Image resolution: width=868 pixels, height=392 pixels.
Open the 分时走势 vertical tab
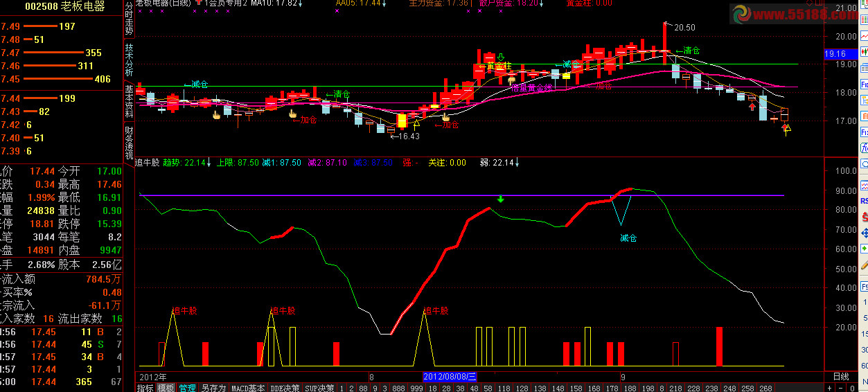pos(129,19)
